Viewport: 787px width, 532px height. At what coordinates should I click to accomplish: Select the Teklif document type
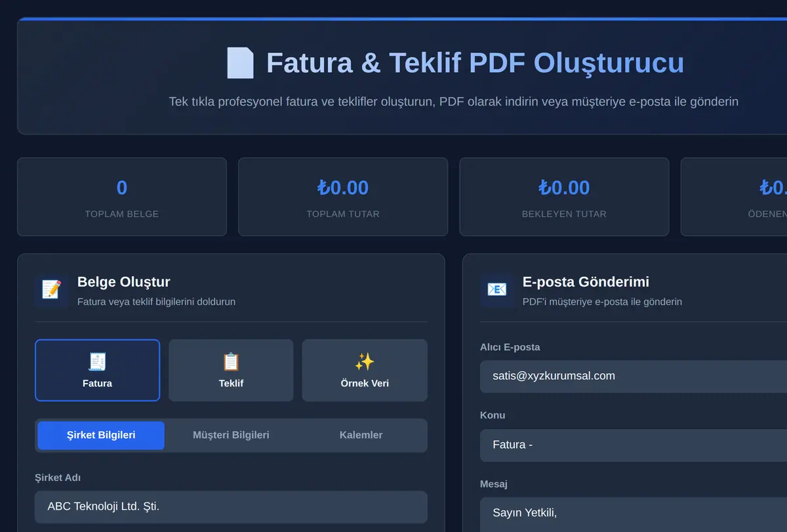[x=231, y=370]
